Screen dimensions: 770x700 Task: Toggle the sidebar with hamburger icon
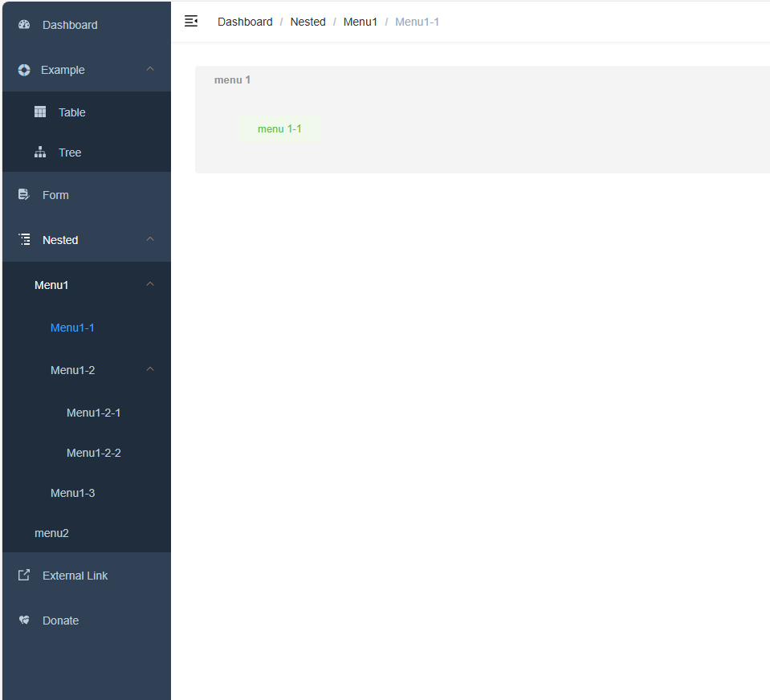(191, 22)
